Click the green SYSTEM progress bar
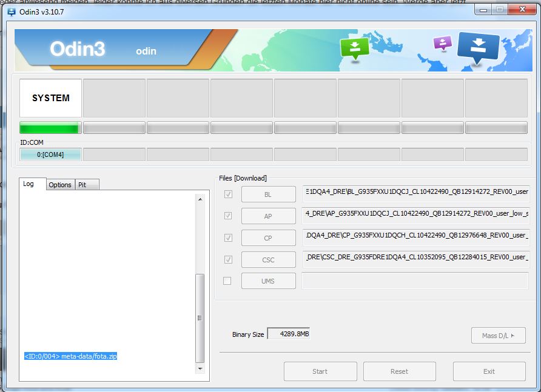This screenshot has height=392, width=541. (x=50, y=128)
